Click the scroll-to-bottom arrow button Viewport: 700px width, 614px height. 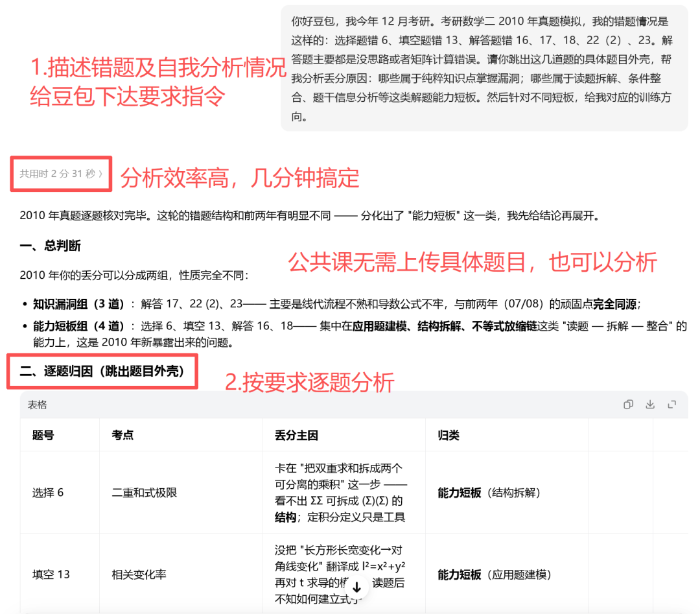(356, 587)
